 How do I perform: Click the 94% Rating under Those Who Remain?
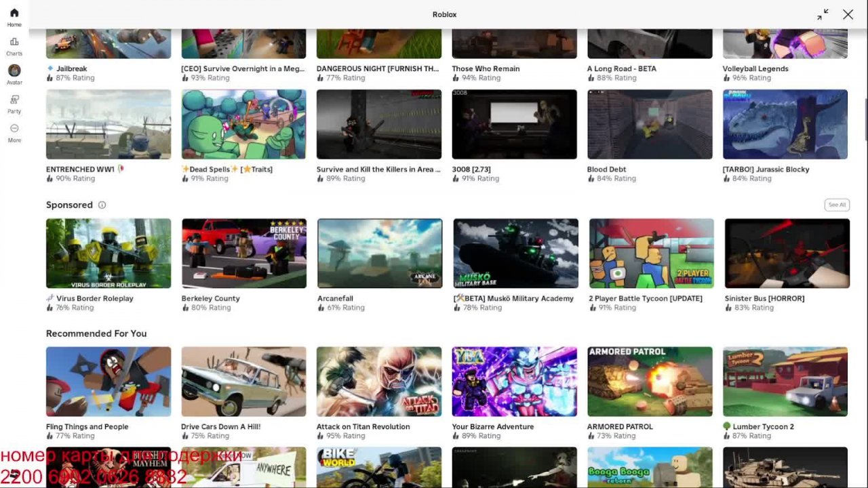tap(476, 78)
